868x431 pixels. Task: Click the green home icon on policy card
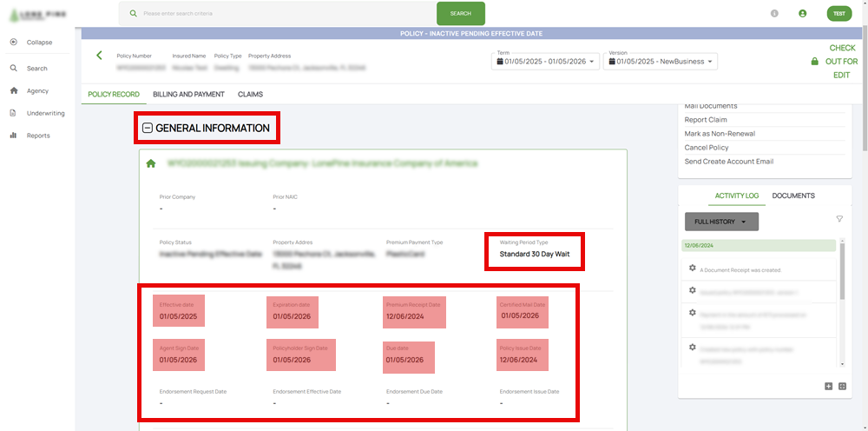pos(151,162)
